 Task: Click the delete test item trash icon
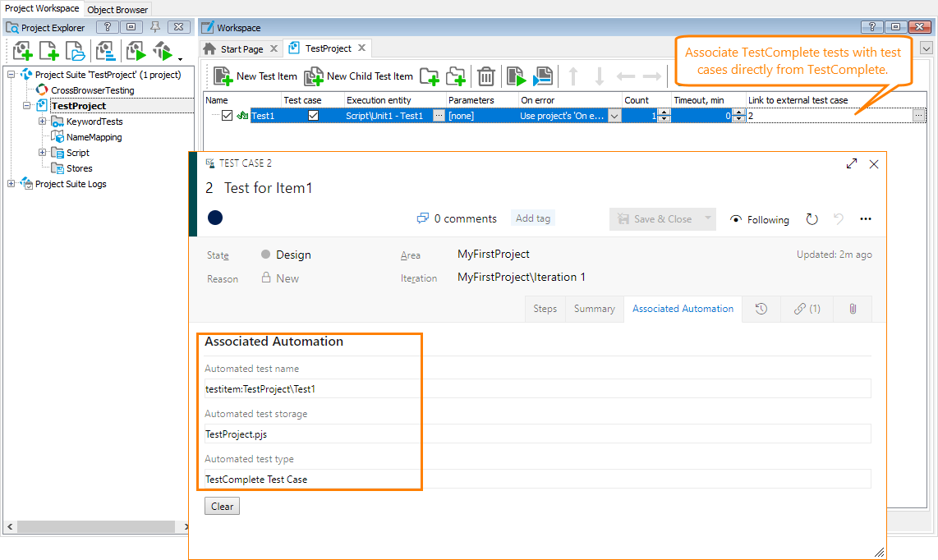pyautogui.click(x=485, y=76)
